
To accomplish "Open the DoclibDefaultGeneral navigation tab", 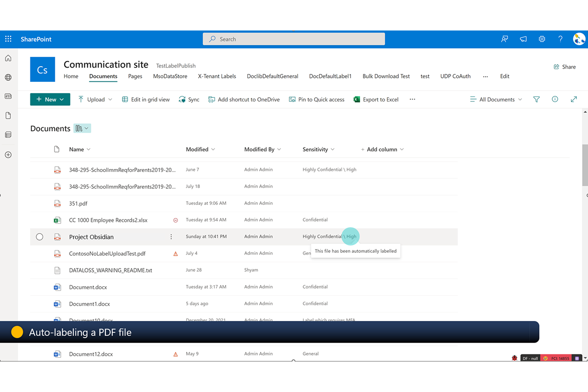I will tap(272, 76).
